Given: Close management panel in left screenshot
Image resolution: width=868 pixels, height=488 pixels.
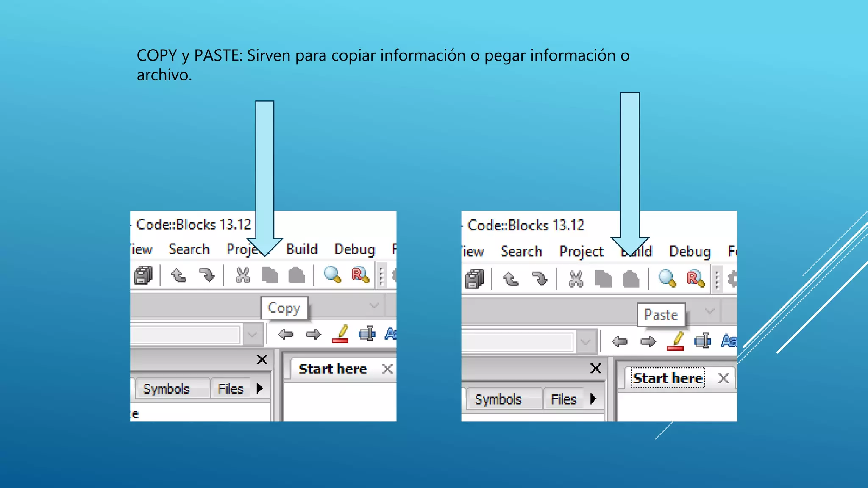Looking at the screenshot, I should click(262, 360).
